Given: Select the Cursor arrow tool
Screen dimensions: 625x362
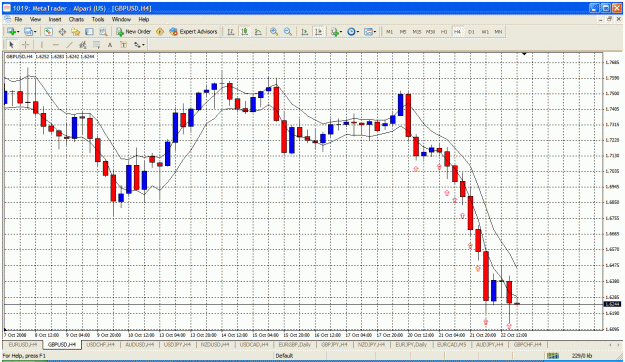Looking at the screenshot, I should point(11,45).
